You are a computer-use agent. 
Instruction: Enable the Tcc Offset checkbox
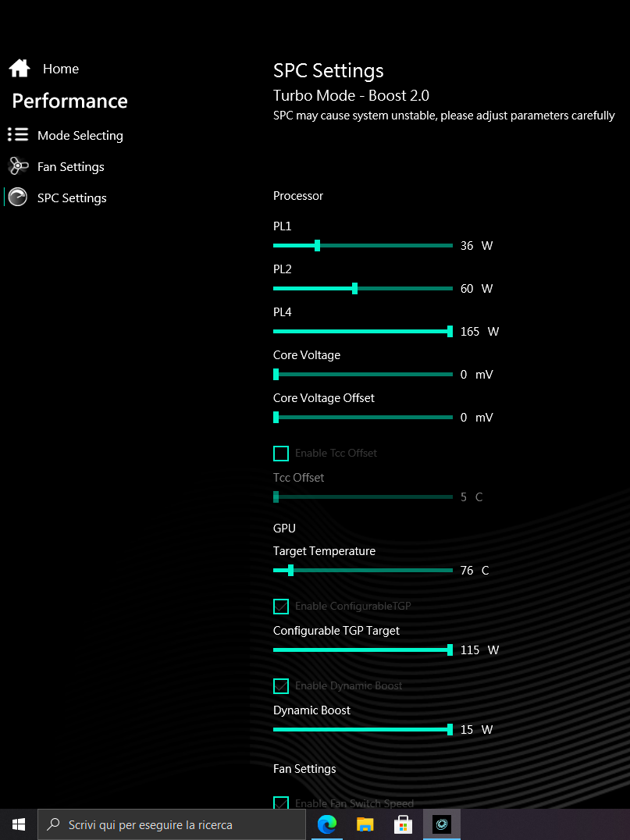pyautogui.click(x=281, y=454)
